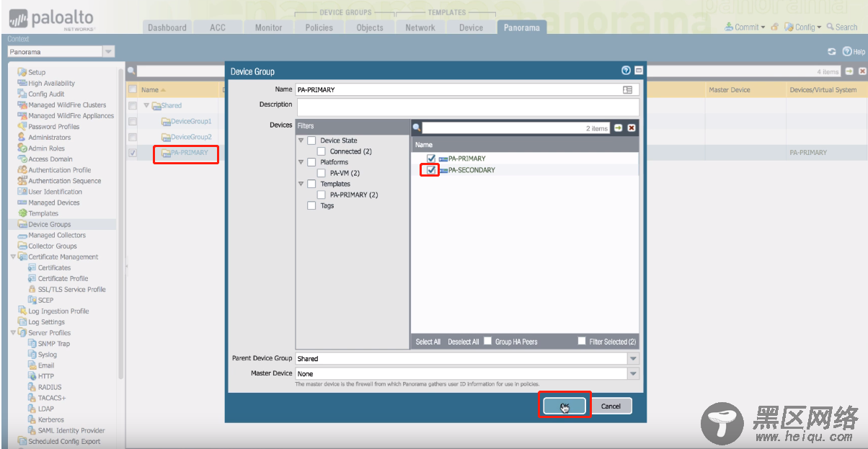This screenshot has width=868, height=449.
Task: Switch to Dashboard tab
Action: (x=167, y=27)
